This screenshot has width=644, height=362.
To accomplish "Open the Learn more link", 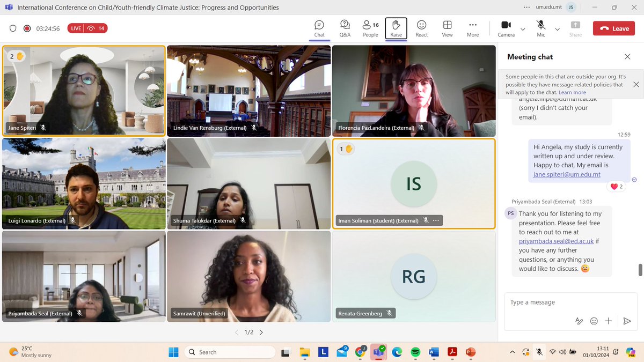I will click(x=572, y=92).
